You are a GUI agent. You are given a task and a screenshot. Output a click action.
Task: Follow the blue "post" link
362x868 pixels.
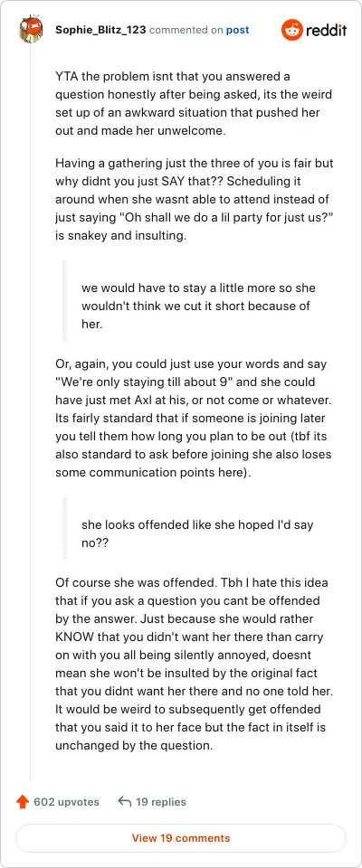tap(237, 30)
